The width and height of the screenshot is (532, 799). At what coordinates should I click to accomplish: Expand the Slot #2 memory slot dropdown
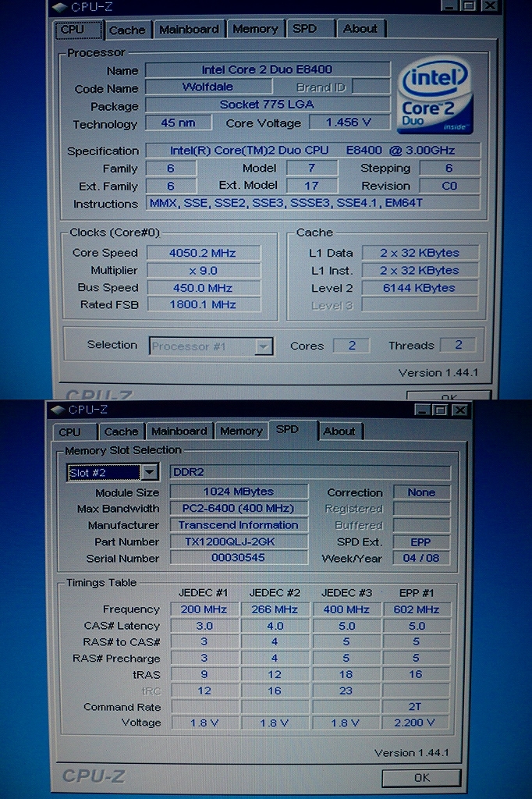click(149, 472)
